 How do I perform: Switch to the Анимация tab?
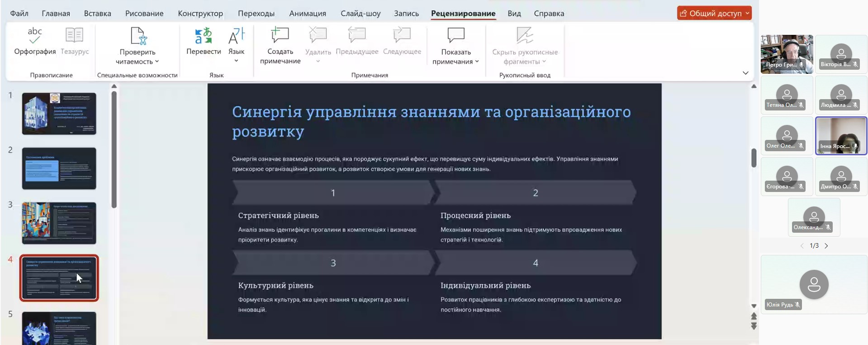click(308, 13)
